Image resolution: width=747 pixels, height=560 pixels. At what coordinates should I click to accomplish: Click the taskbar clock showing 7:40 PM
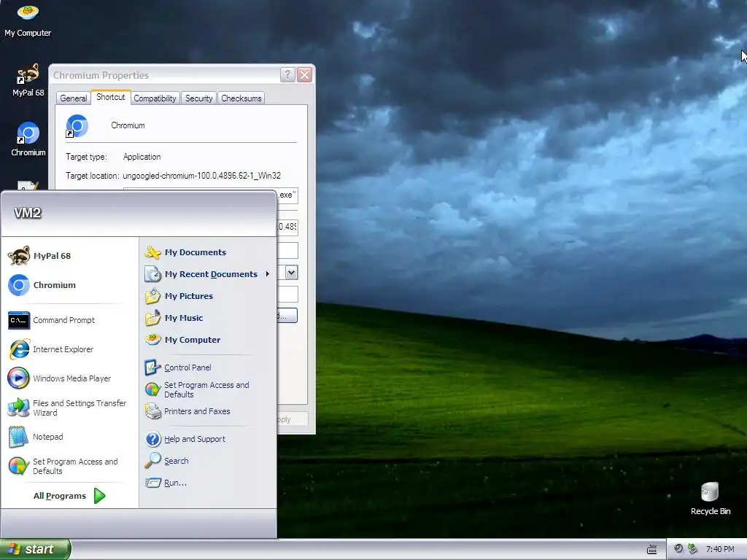click(720, 549)
